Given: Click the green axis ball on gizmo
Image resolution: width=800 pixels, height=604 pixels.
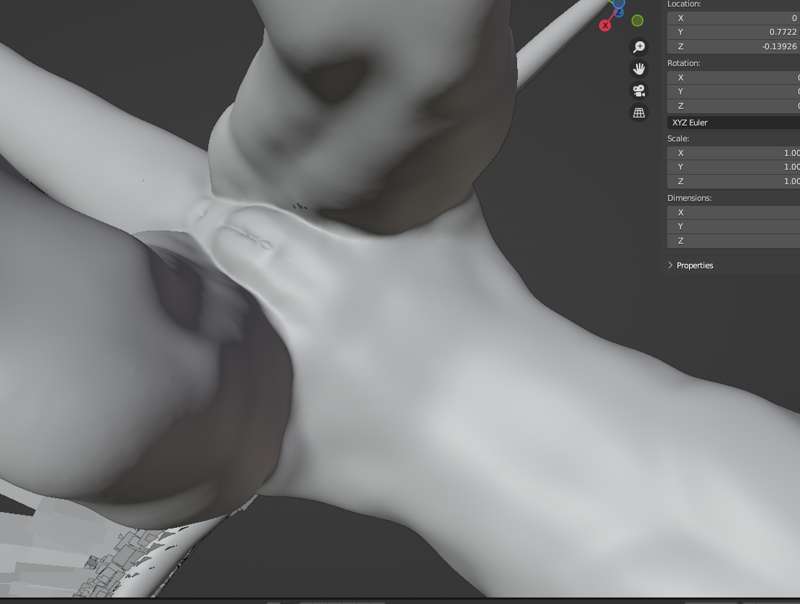Looking at the screenshot, I should coord(637,20).
